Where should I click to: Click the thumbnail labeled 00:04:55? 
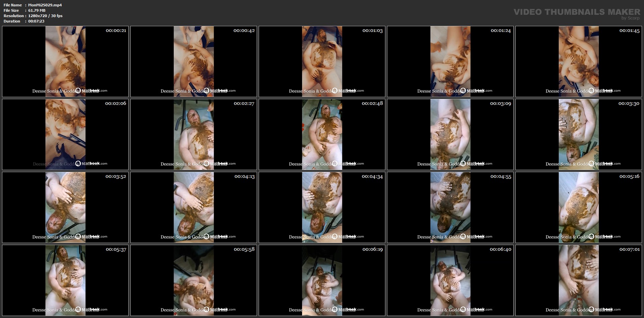point(450,207)
